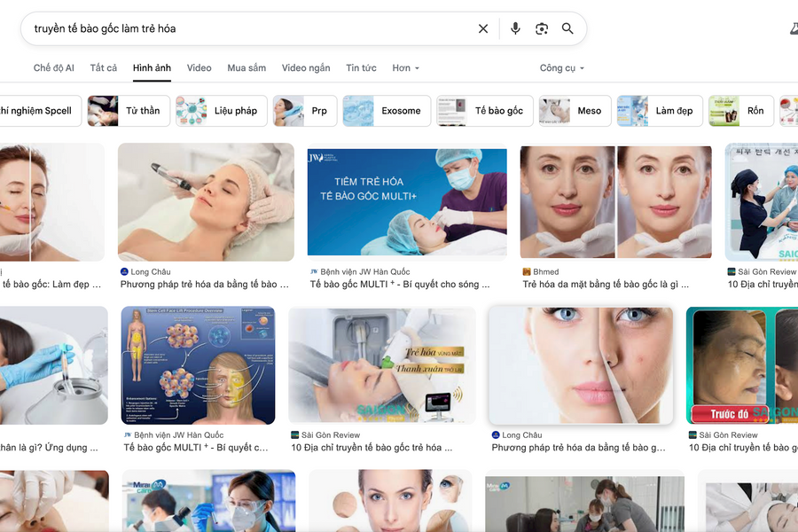Open Google Lens image search
This screenshot has height=532, width=798.
pyautogui.click(x=542, y=28)
